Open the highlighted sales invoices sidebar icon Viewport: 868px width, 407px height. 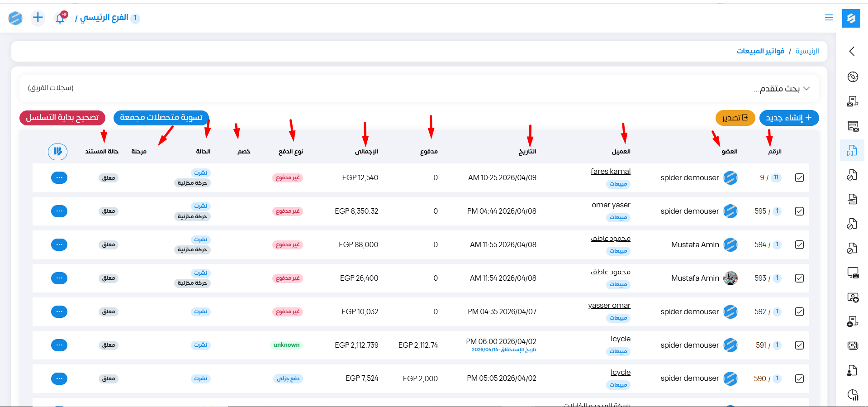852,151
